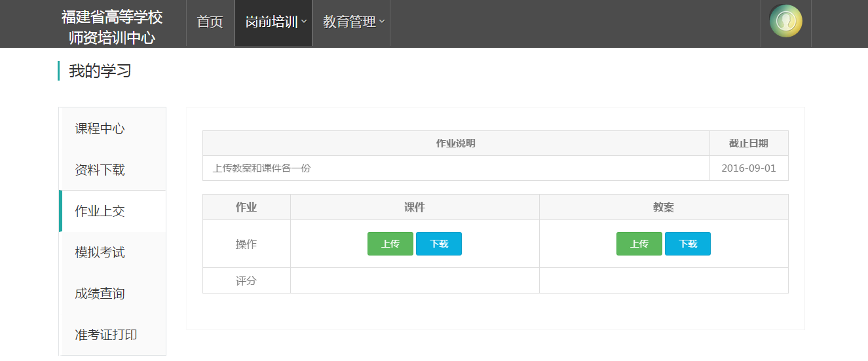Click the 上传教案和课件各一份 description text
This screenshot has height=361, width=868.
(261, 168)
